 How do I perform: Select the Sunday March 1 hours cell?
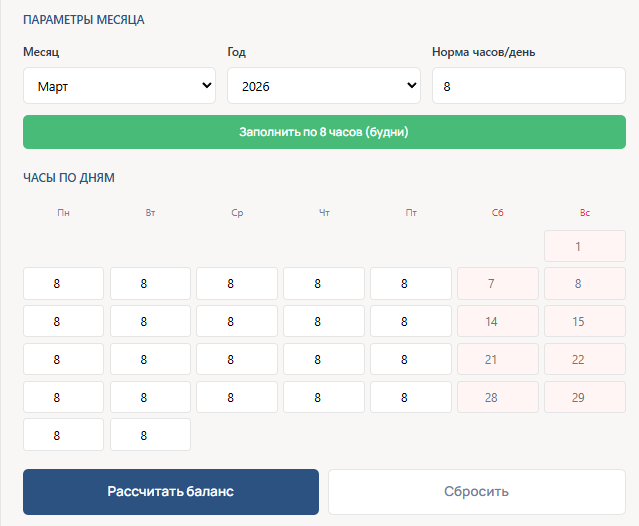[x=584, y=246]
